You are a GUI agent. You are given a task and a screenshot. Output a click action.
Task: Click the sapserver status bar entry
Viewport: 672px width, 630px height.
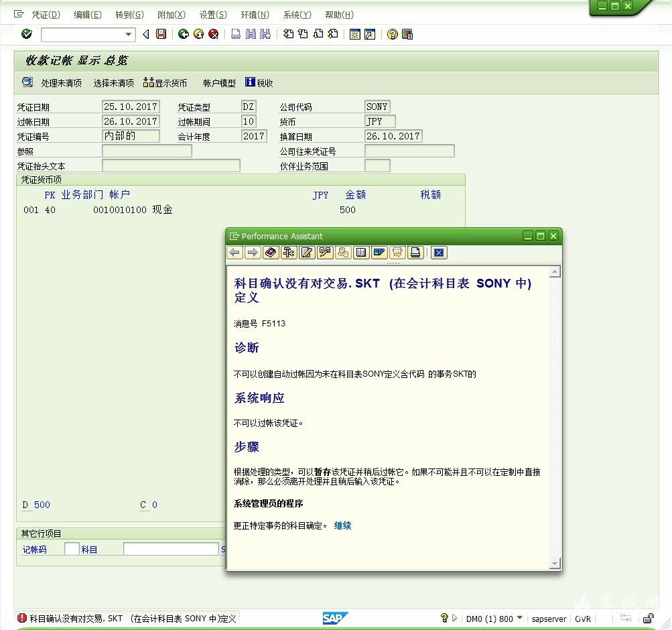tap(549, 619)
